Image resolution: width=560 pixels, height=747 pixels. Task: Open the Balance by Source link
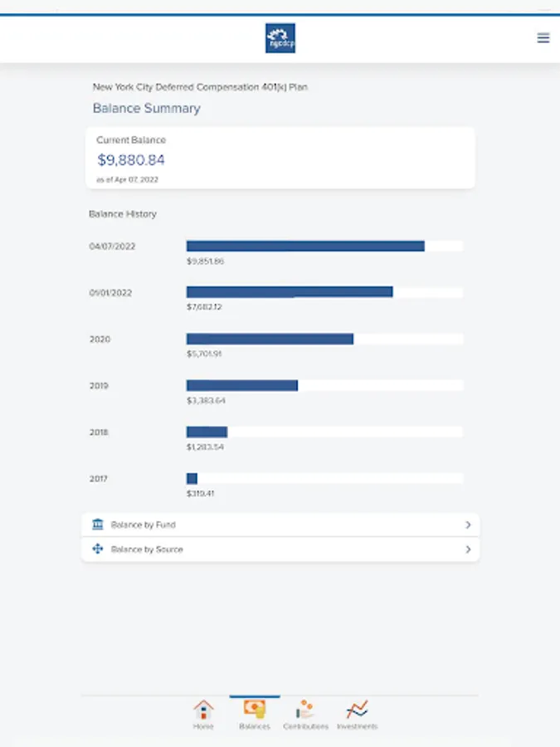147,549
